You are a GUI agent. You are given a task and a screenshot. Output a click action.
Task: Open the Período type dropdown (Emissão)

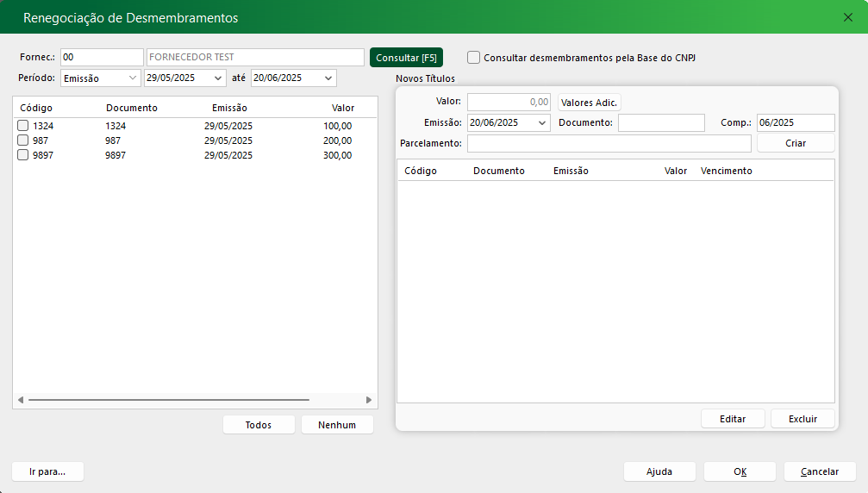(133, 78)
